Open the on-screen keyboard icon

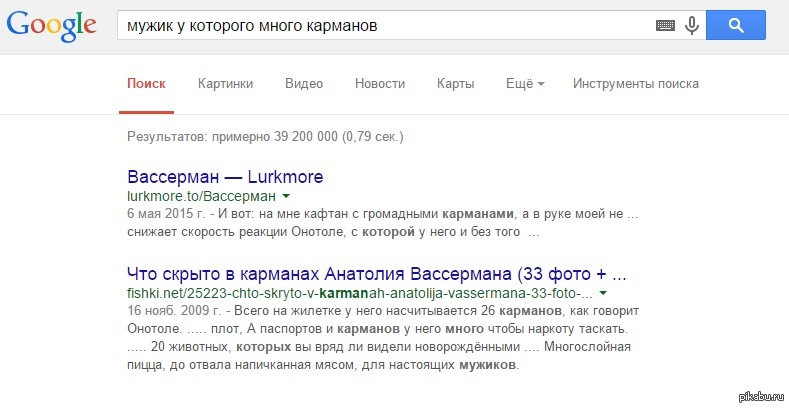(x=666, y=26)
